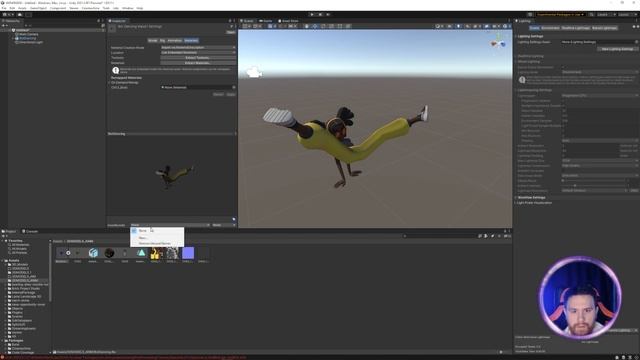Open the Console tab
The image size is (640, 360).
click(30, 231)
